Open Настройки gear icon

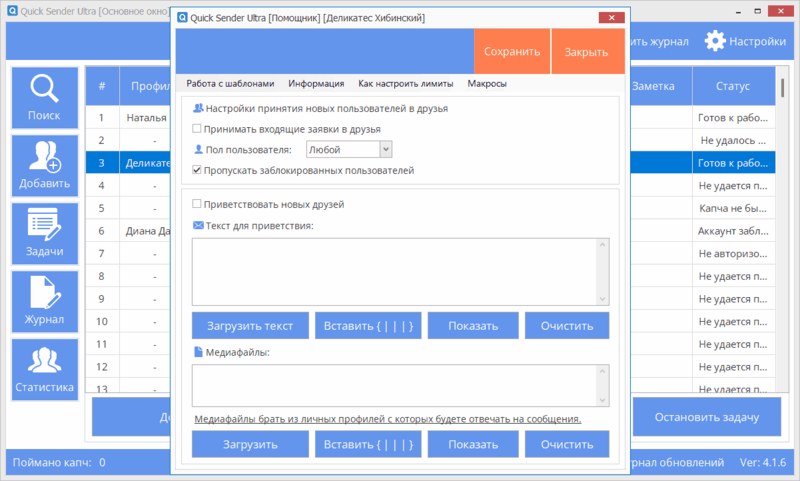pos(715,41)
